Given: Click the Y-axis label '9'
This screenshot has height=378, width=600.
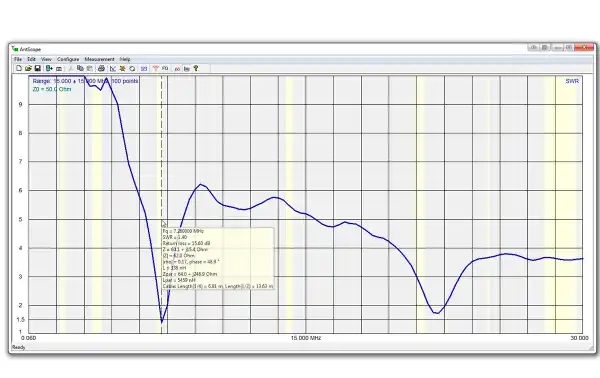Looking at the screenshot, I should tap(21, 104).
